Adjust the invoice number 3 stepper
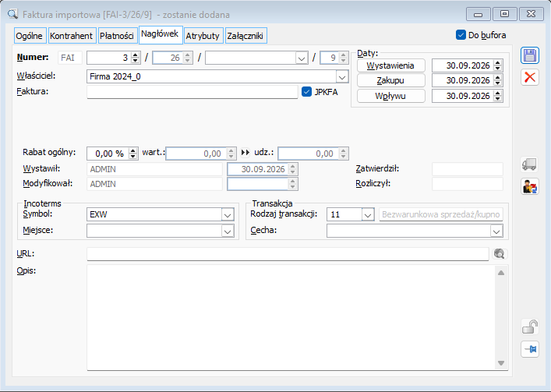Image resolution: width=551 pixels, height=392 pixels. tap(136, 58)
